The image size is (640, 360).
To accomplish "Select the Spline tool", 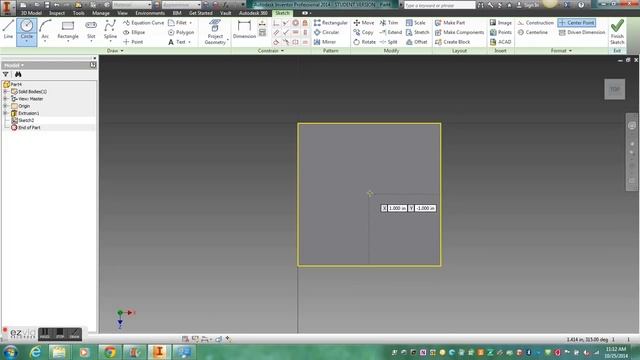I will click(110, 30).
